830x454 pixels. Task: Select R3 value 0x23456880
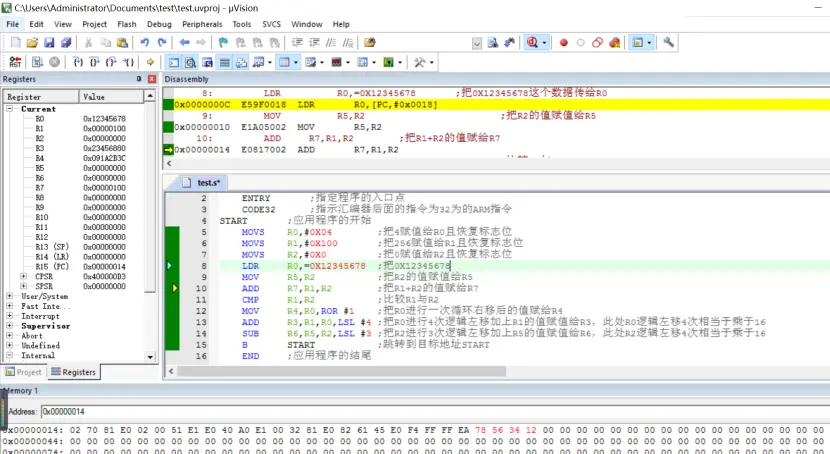(104, 148)
